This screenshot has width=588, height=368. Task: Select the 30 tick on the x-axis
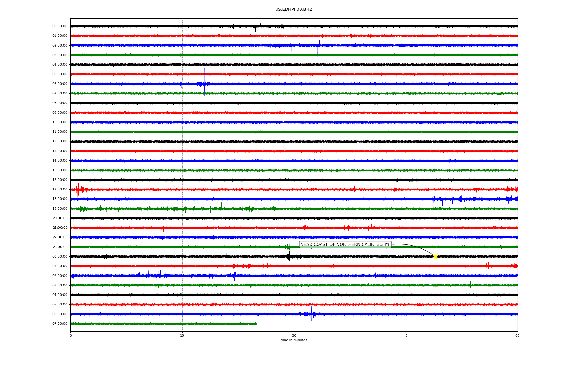(x=294, y=335)
